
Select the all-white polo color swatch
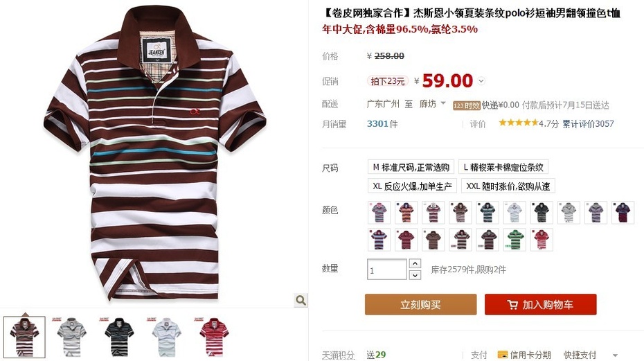coord(515,213)
